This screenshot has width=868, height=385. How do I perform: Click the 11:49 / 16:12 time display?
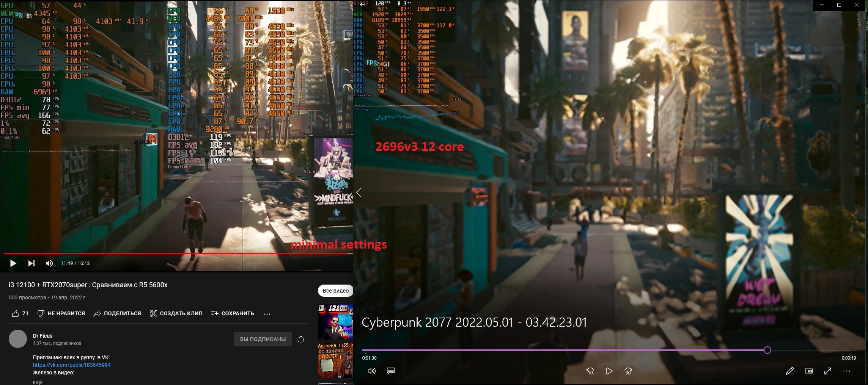[x=75, y=263]
